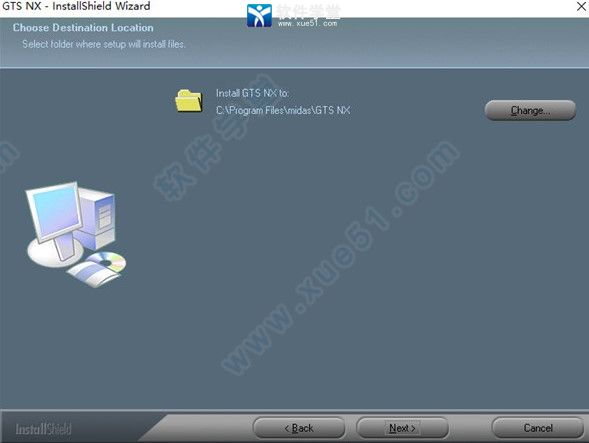Click the diagonal www.xue51.com watermark
This screenshot has height=443, width=589.
coord(340,258)
